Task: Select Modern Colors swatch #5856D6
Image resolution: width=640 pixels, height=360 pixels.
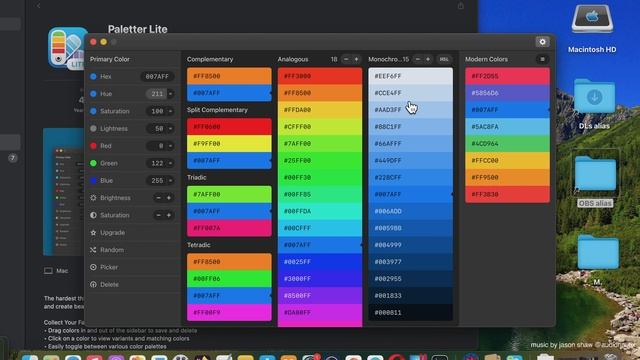Action: coord(507,93)
